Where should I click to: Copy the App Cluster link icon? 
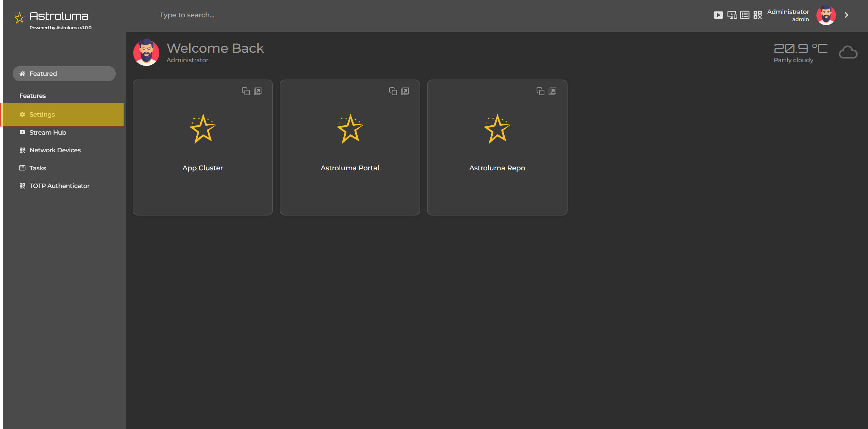[x=246, y=91]
